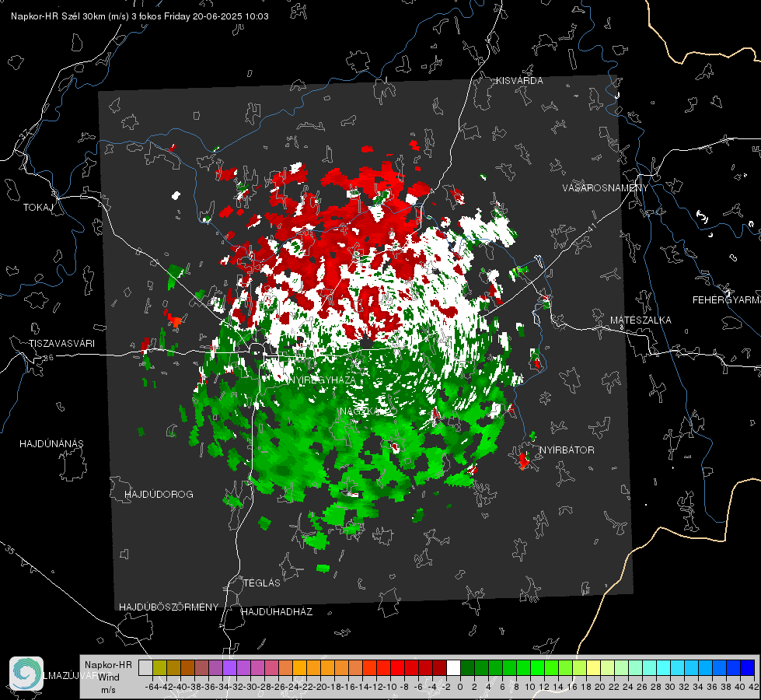Click the m/s unit label in legend
761x700 pixels.
108,690
